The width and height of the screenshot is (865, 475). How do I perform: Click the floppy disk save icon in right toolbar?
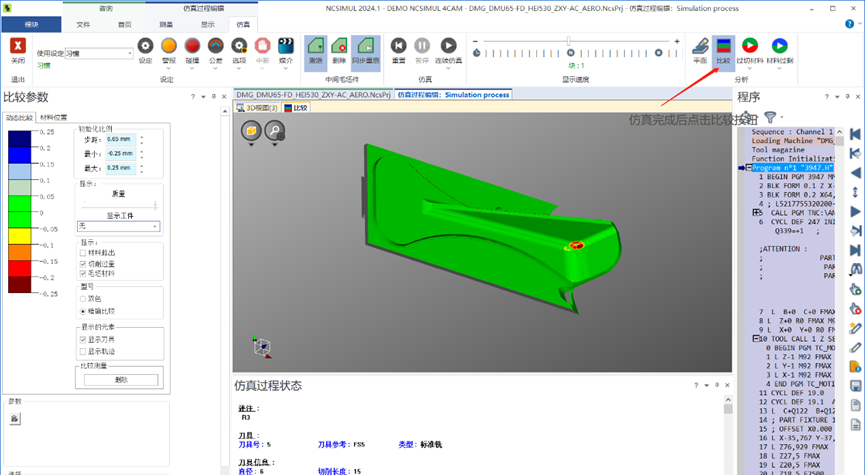point(856,385)
